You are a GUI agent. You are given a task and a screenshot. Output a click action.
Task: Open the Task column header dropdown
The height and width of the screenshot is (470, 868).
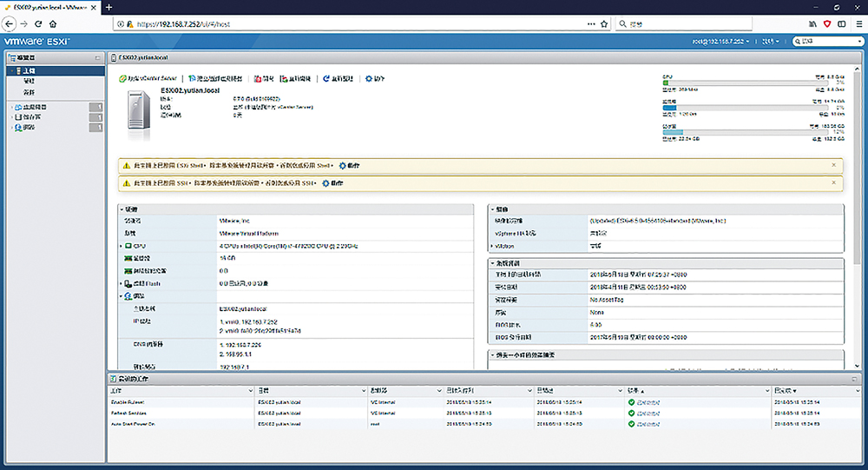tap(250, 391)
